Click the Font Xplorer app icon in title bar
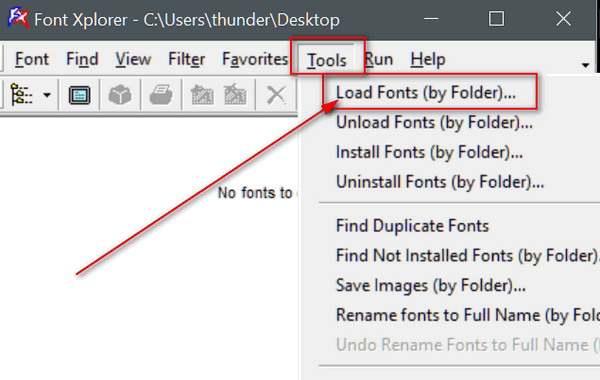 click(18, 18)
